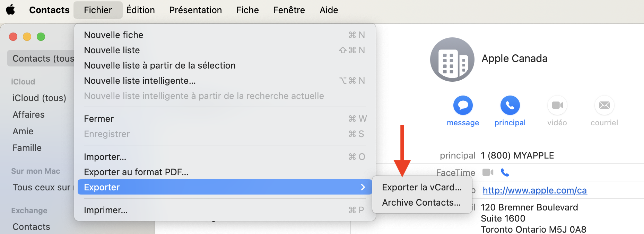Select Archive Contacts… from submenu
This screenshot has height=234, width=644.
point(421,202)
